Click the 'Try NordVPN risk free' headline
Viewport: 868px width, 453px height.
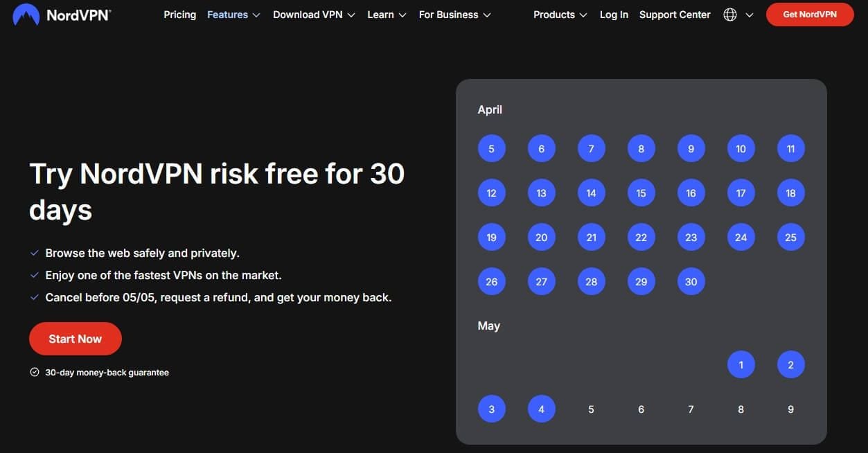click(x=217, y=191)
